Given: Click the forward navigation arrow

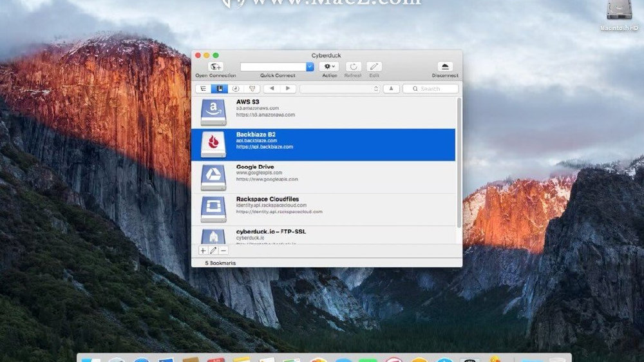Looking at the screenshot, I should [288, 89].
